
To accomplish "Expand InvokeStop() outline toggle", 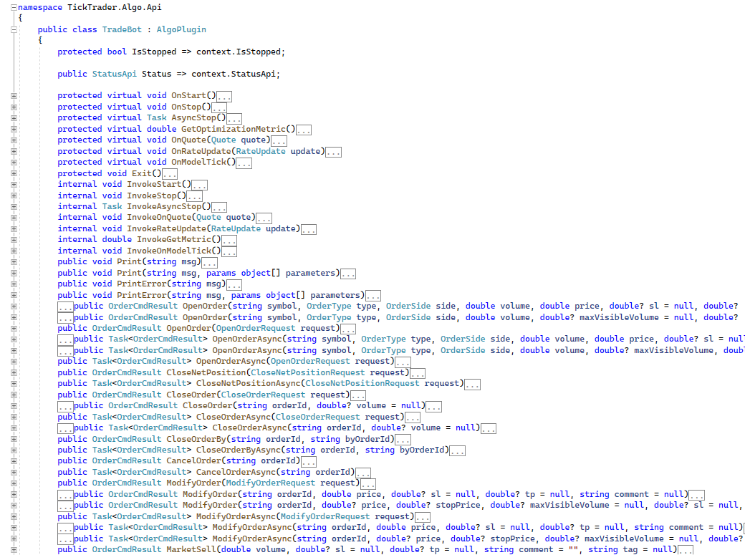I will (14, 195).
